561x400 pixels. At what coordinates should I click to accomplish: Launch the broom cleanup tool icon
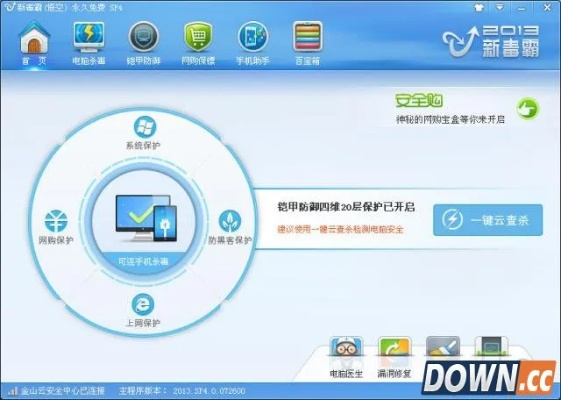443,347
